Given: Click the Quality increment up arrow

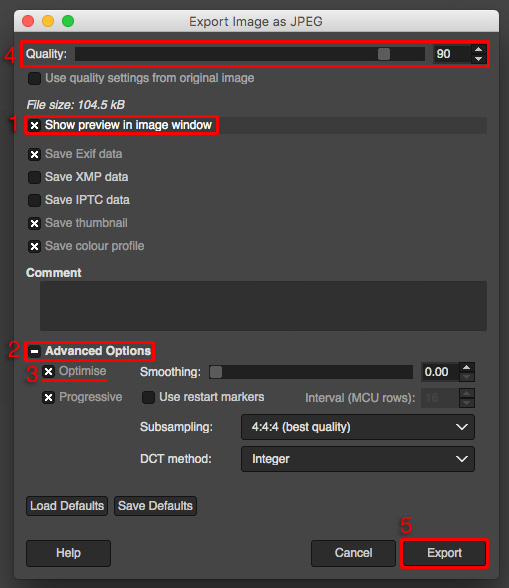Looking at the screenshot, I should click(x=478, y=49).
